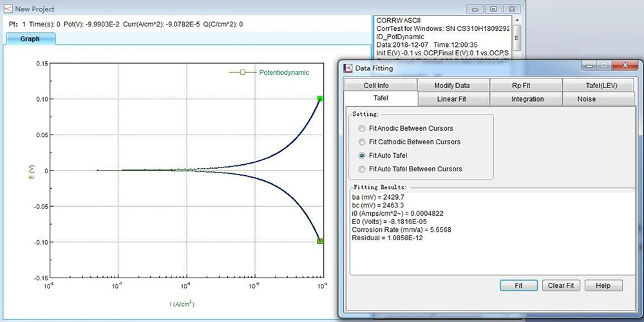Click the Data Fitting dialog title icon
The height and width of the screenshot is (322, 644).
click(x=348, y=68)
